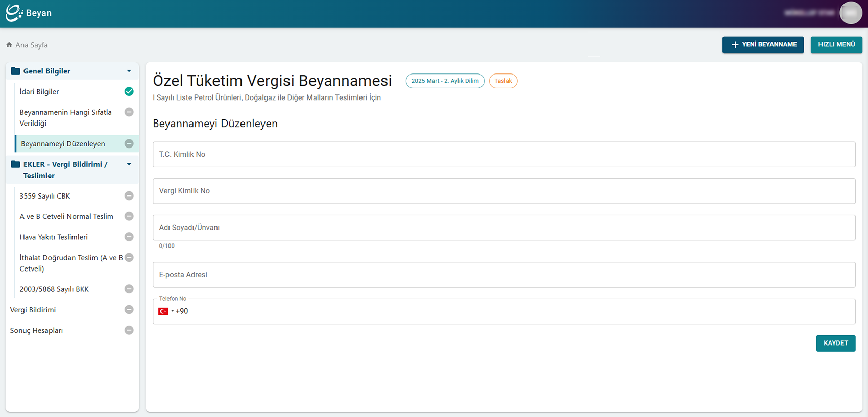The width and height of the screenshot is (868, 417).
Task: Click the Beyannameyi Düzenleyen form heading
Action: (x=215, y=124)
